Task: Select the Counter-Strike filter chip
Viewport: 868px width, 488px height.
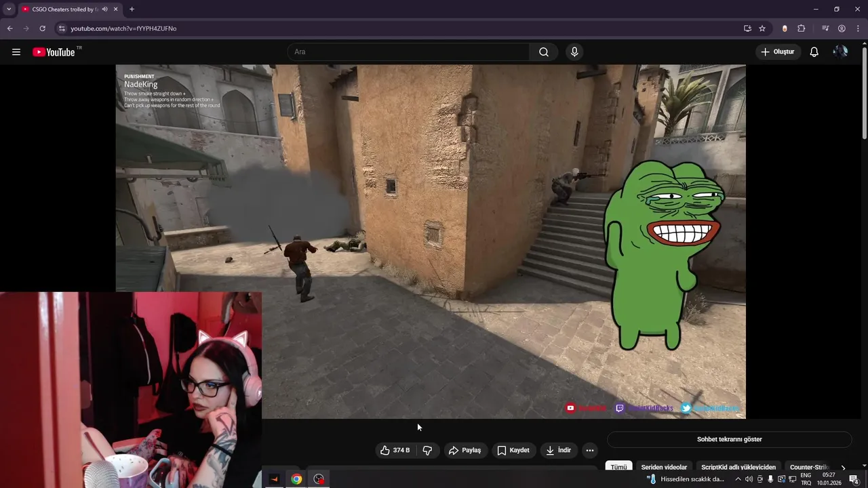Action: [x=809, y=467]
